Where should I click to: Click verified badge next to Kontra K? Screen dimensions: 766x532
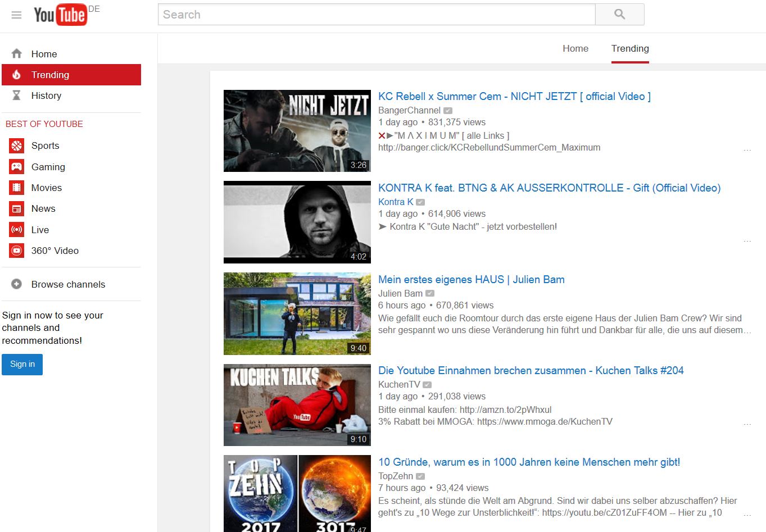(420, 202)
